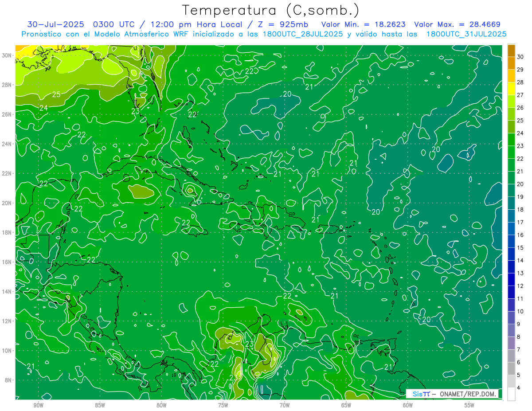The height and width of the screenshot is (411, 532).
Task: Click the '0300 UTC' time label
Action: (x=114, y=24)
